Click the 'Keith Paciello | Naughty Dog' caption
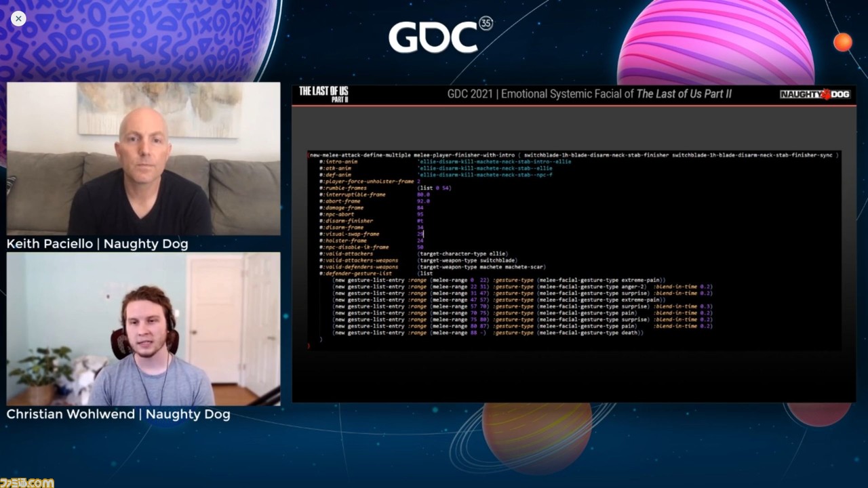Viewport: 868px width, 488px height. [98, 244]
